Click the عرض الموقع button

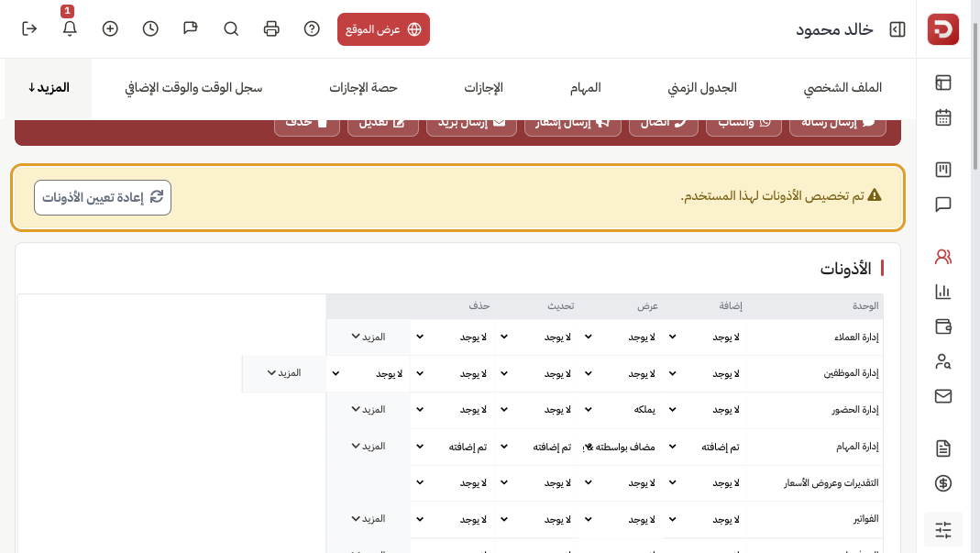tap(383, 29)
